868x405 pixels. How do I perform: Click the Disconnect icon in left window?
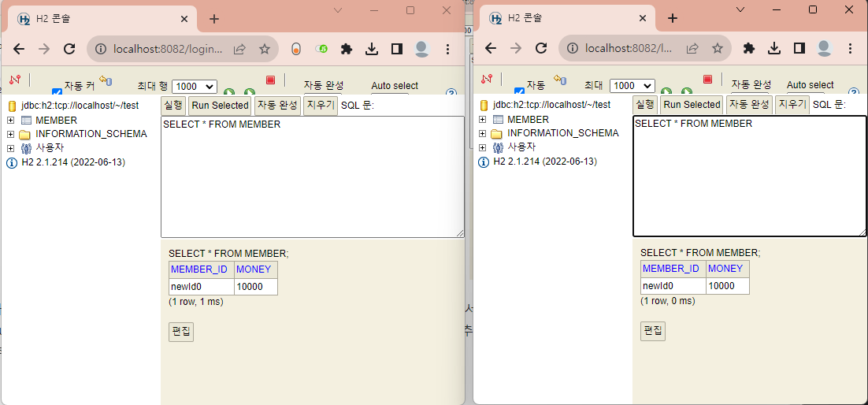15,80
